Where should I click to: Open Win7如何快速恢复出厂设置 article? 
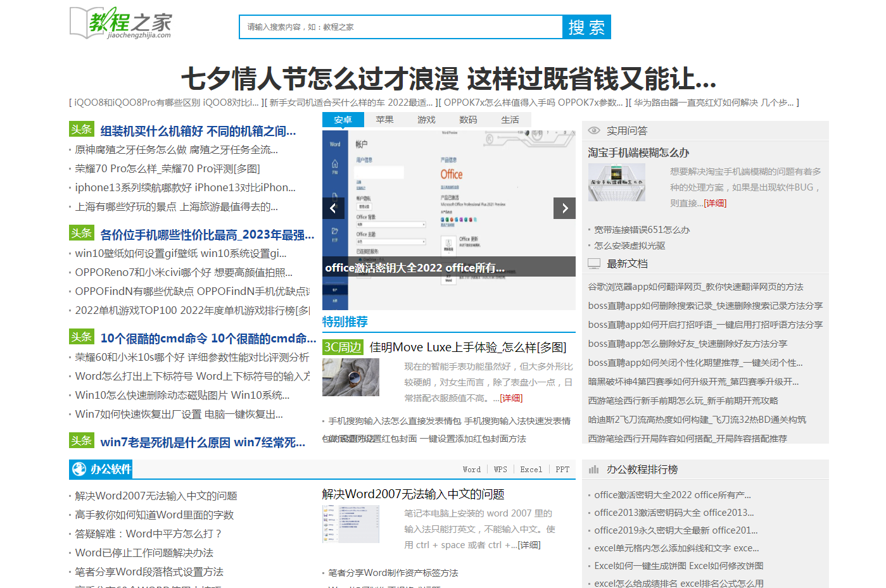click(179, 415)
